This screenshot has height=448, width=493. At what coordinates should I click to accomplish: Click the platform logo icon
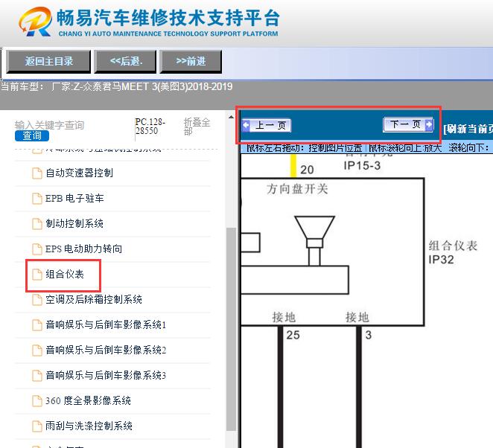35,22
